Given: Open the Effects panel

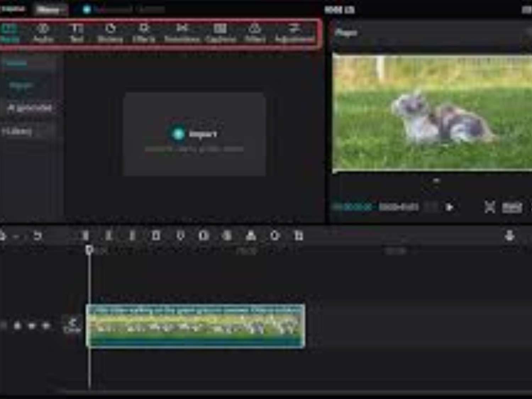Looking at the screenshot, I should [x=144, y=33].
